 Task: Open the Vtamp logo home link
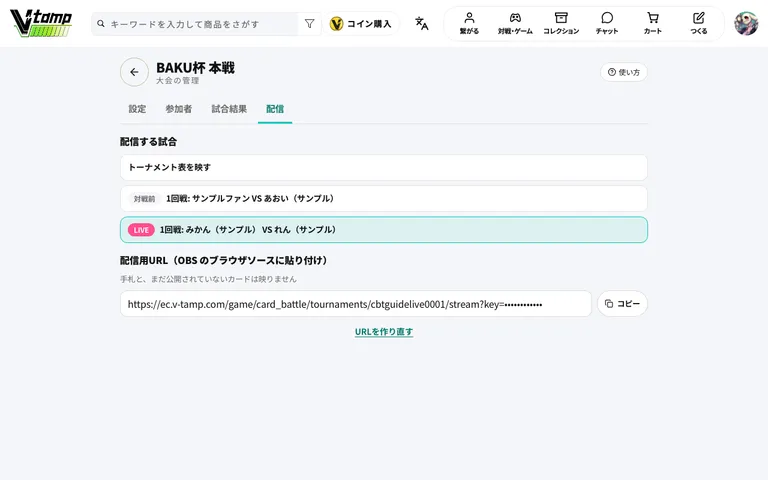[x=41, y=23]
